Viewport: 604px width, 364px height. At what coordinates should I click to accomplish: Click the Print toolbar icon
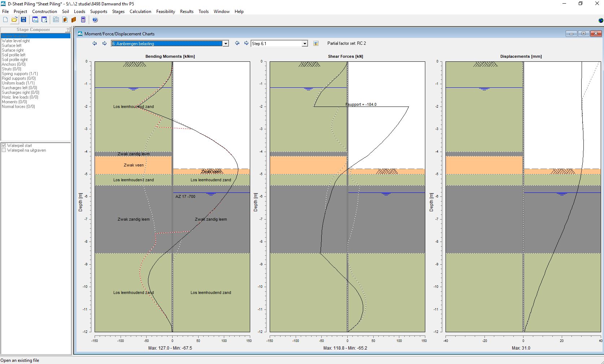point(35,19)
